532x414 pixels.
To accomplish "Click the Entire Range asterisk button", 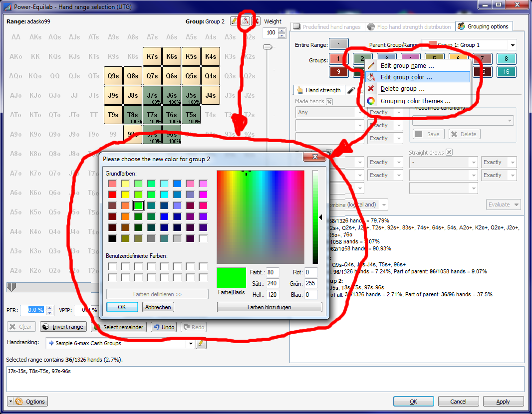I will pos(338,44).
